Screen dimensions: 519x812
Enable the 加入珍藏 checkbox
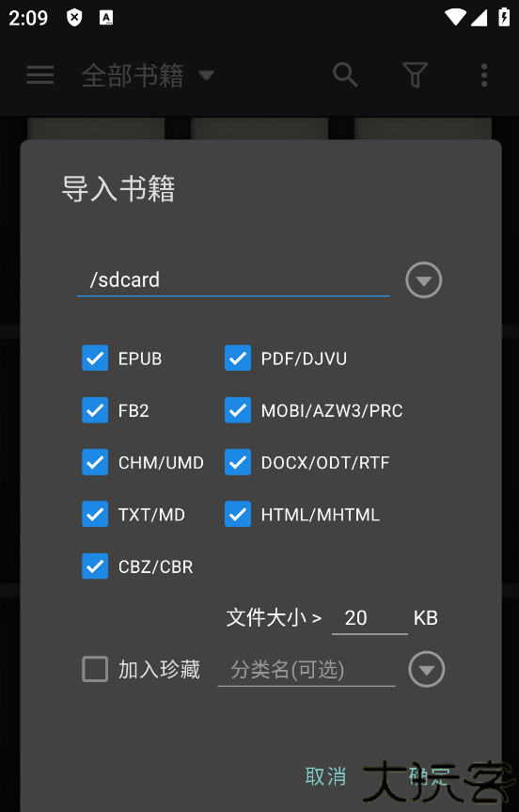tap(95, 669)
